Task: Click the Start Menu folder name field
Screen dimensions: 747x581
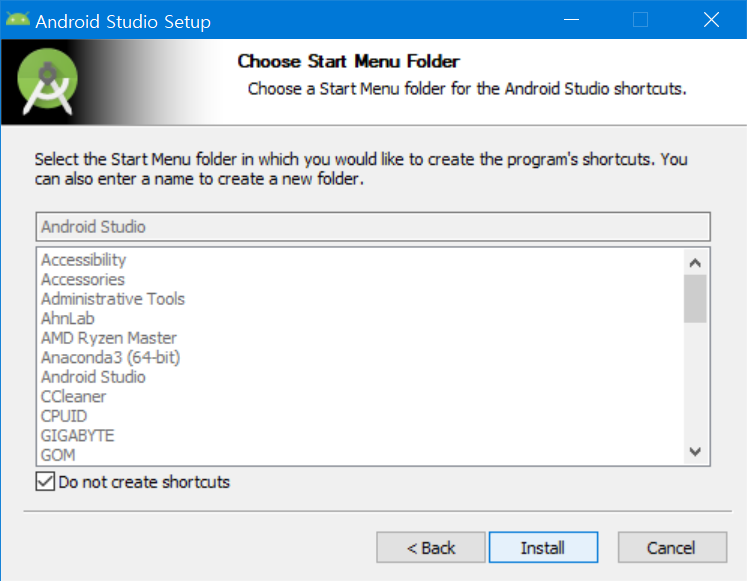Action: point(373,227)
